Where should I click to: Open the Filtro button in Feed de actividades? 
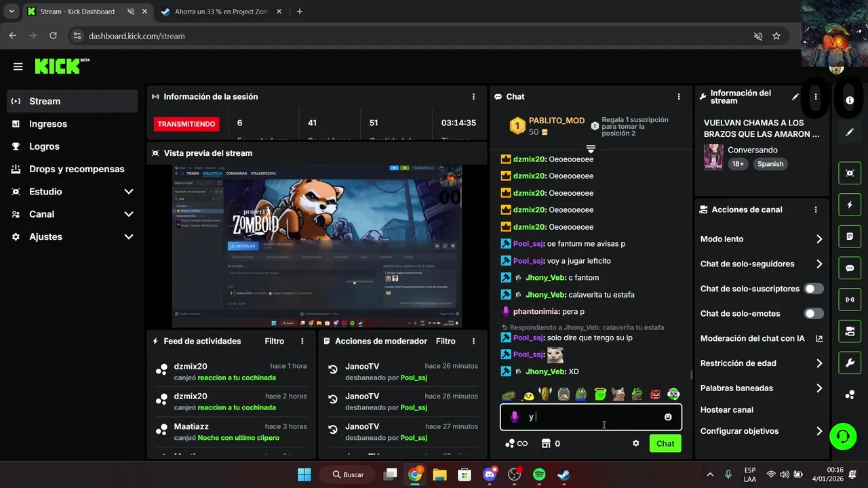[274, 341]
